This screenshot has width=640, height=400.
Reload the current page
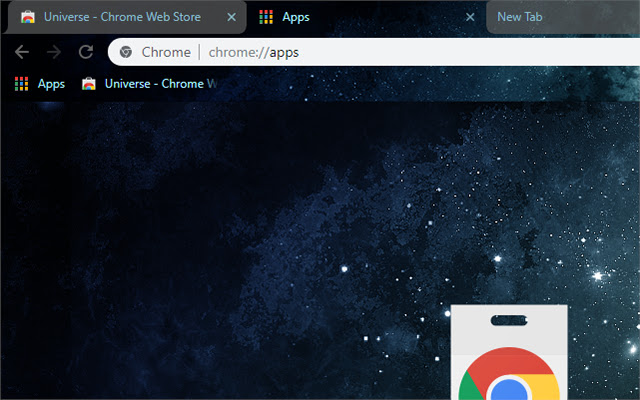coord(86,52)
